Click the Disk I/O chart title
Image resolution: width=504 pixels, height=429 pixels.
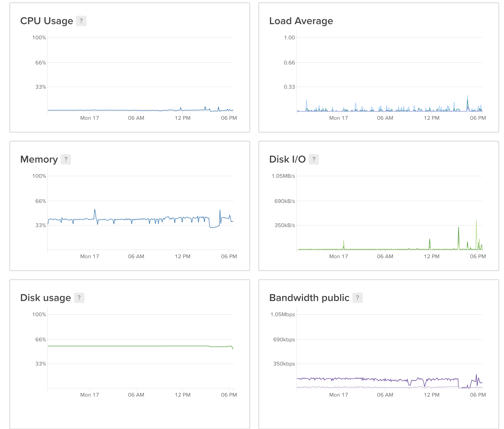point(287,159)
